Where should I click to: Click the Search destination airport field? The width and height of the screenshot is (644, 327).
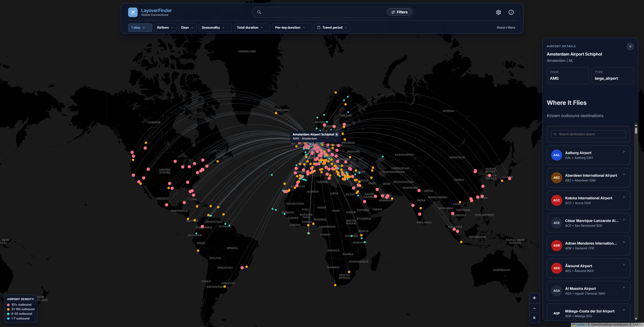(x=588, y=134)
